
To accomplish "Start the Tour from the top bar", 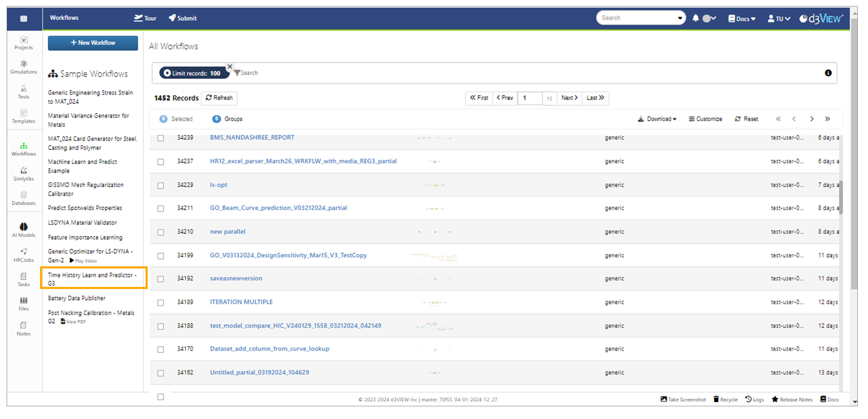I will click(145, 18).
